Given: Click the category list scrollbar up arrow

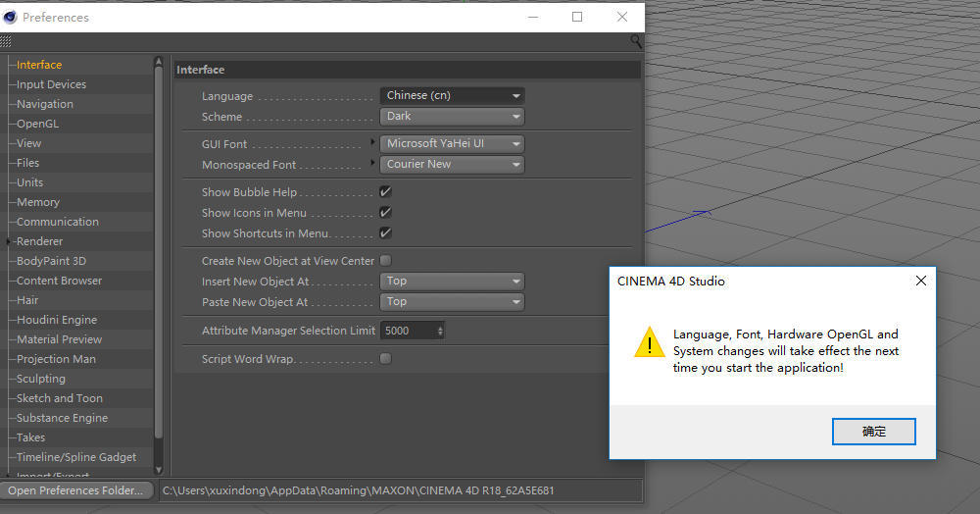Looking at the screenshot, I should point(158,61).
